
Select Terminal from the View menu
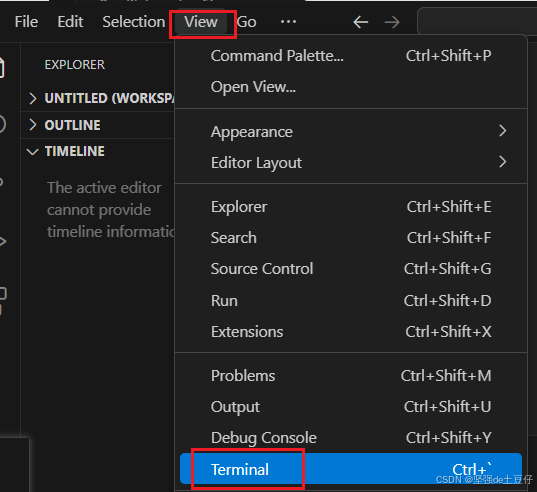click(351, 469)
